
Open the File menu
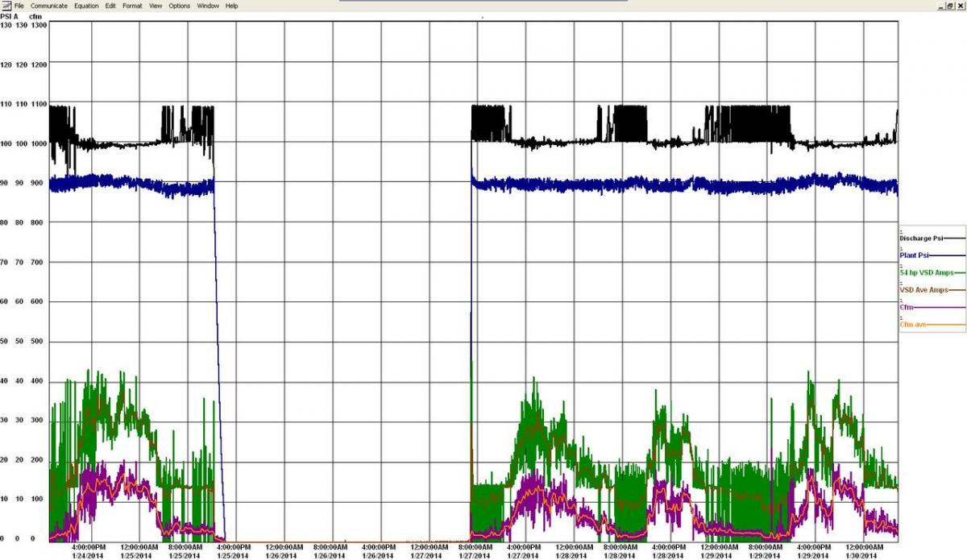coord(19,6)
